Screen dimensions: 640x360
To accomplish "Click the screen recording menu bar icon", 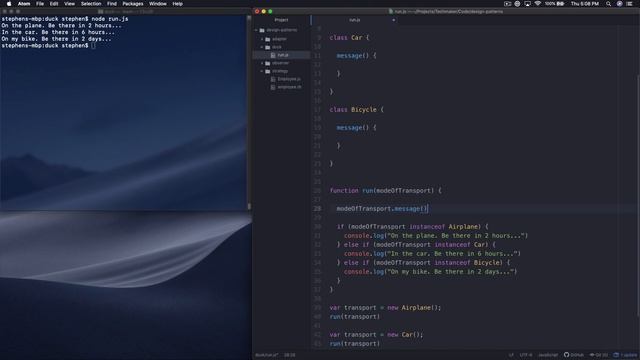I will [x=507, y=4].
